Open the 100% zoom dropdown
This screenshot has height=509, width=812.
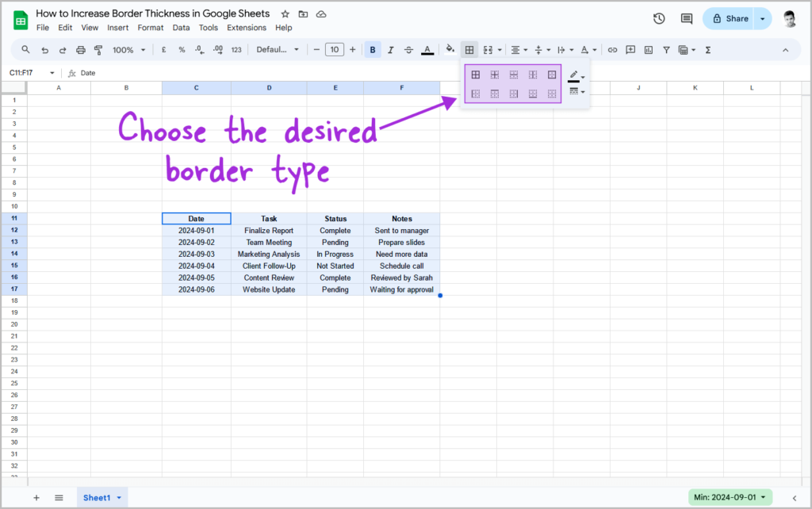[x=129, y=50]
